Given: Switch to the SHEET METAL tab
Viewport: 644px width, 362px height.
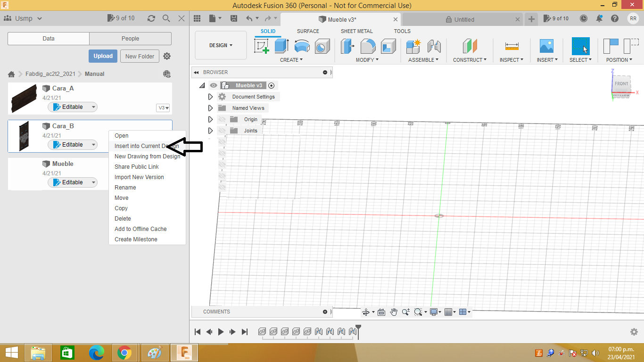Looking at the screenshot, I should pos(356,31).
